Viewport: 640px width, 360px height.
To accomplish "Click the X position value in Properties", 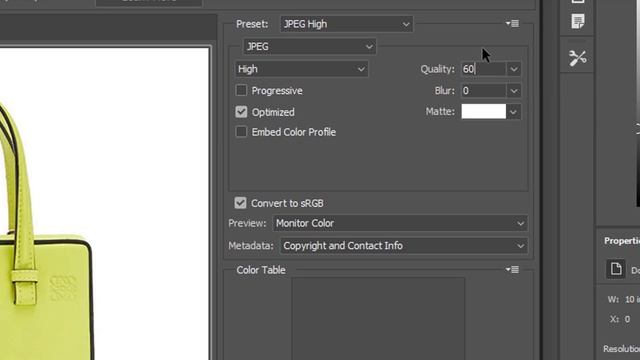I will point(627,319).
